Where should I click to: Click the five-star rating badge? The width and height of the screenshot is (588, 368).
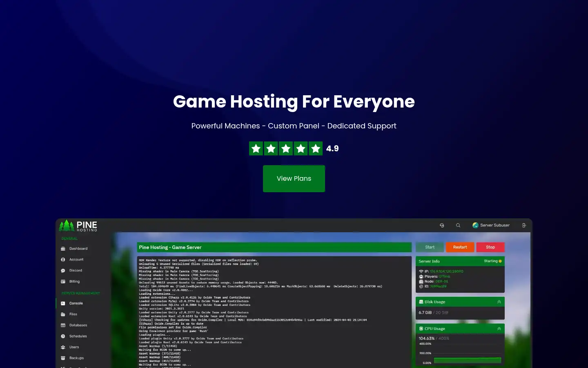pyautogui.click(x=286, y=148)
